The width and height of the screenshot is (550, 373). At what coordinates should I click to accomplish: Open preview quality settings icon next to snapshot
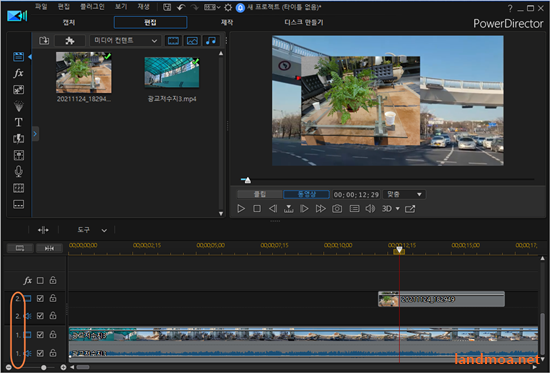click(355, 209)
